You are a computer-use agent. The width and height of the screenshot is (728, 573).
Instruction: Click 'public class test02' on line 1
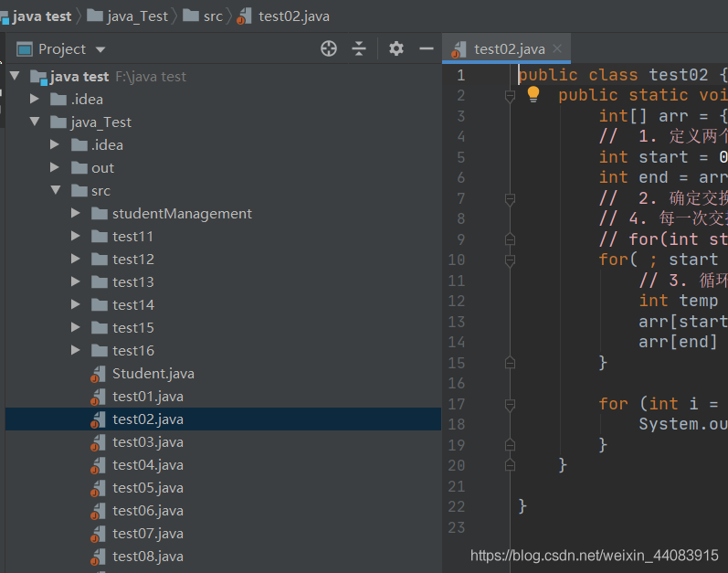click(x=613, y=75)
